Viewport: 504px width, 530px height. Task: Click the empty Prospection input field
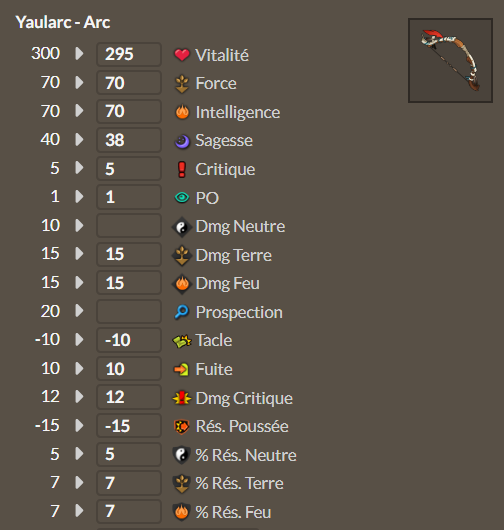point(129,311)
